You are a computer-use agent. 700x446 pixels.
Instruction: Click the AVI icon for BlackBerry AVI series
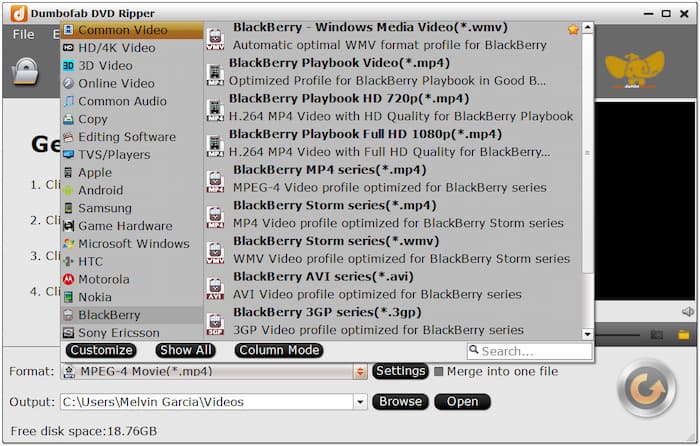tap(215, 288)
